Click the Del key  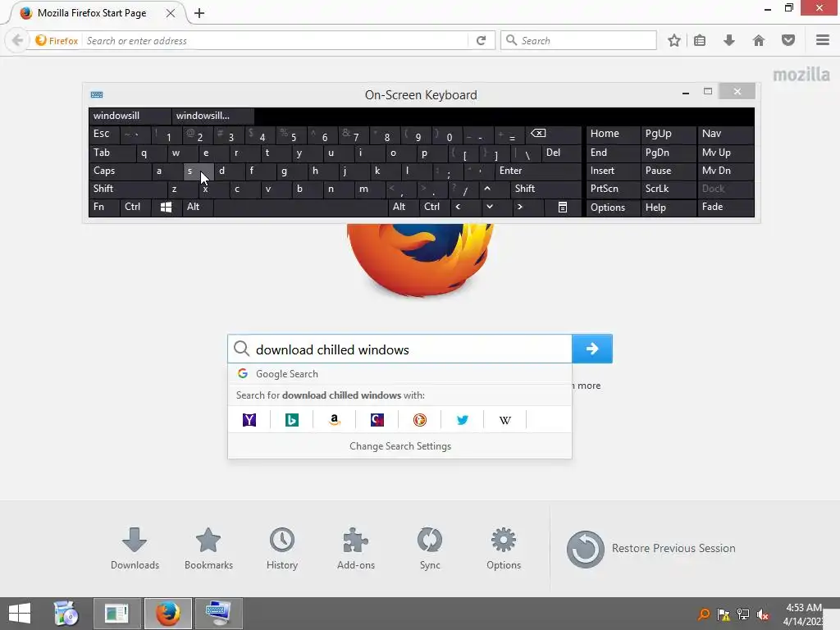561,153
